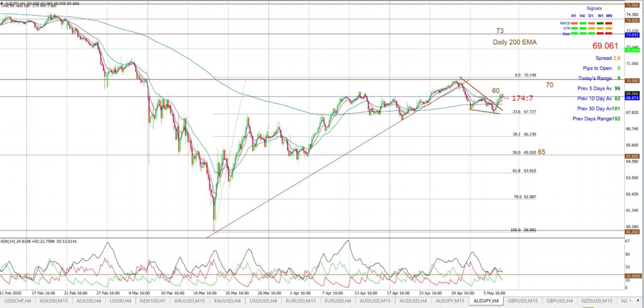Screen dimensions: 644x308
Task: Click the brown 65 level label
Action: click(x=541, y=152)
